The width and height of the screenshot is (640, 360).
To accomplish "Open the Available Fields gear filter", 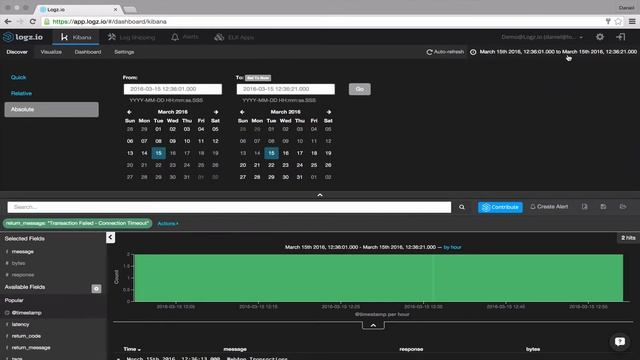I will click(96, 289).
